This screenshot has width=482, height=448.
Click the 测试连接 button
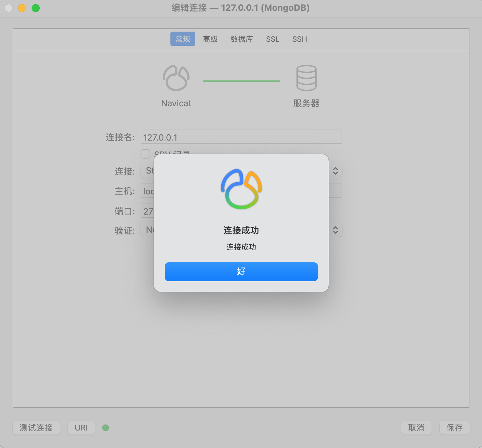(x=36, y=427)
